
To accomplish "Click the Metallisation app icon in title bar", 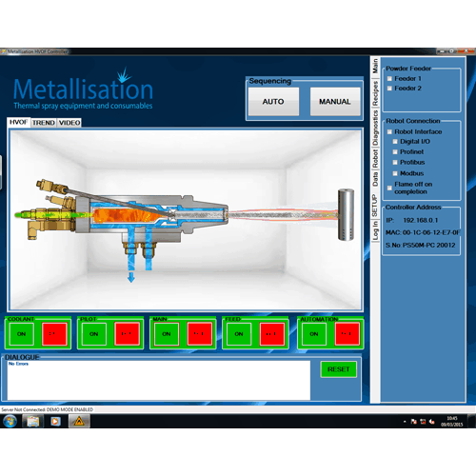I will tap(4, 51).
